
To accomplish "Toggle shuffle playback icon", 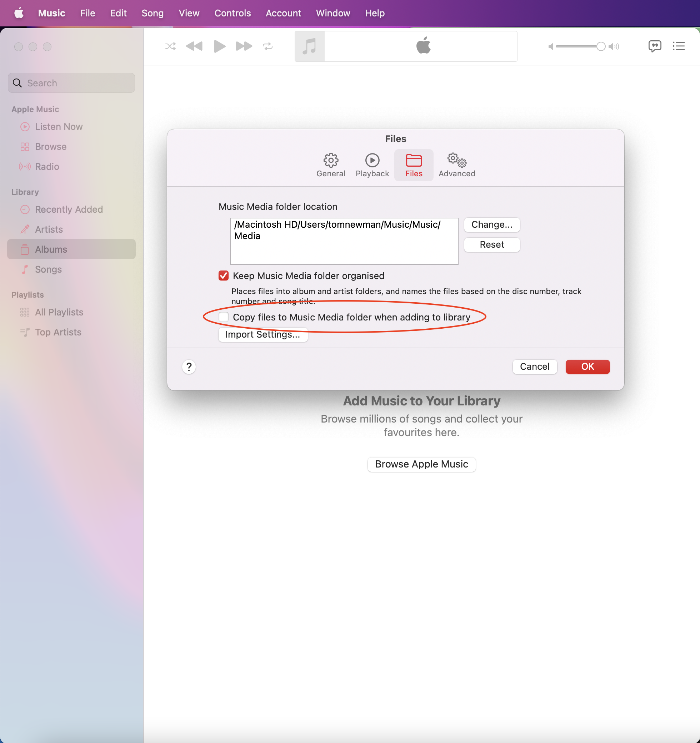I will [170, 46].
